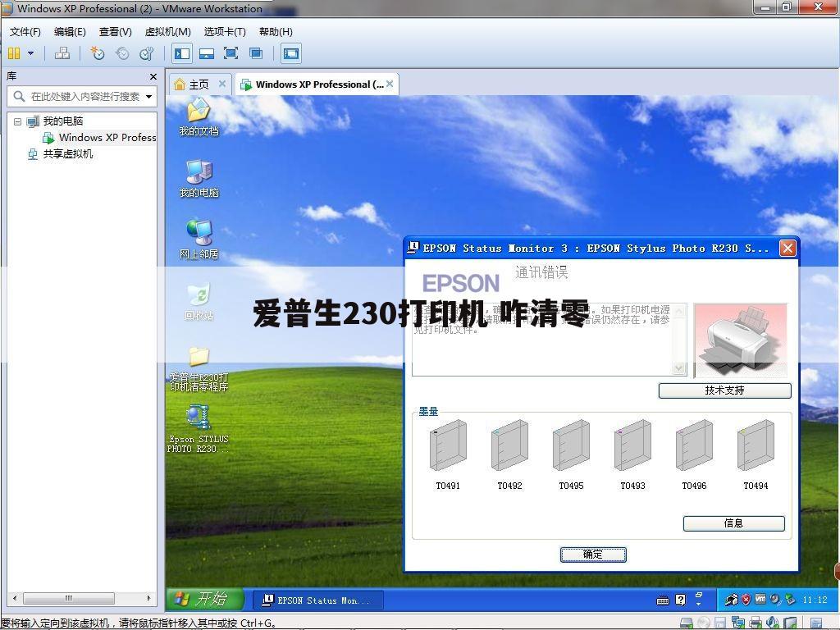The width and height of the screenshot is (840, 630).
Task: Open the library search filter dropdown
Action: click(149, 97)
